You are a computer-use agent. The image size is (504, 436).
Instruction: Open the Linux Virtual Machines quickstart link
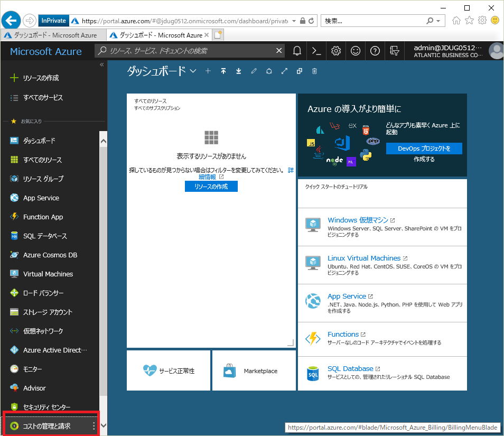tap(364, 258)
